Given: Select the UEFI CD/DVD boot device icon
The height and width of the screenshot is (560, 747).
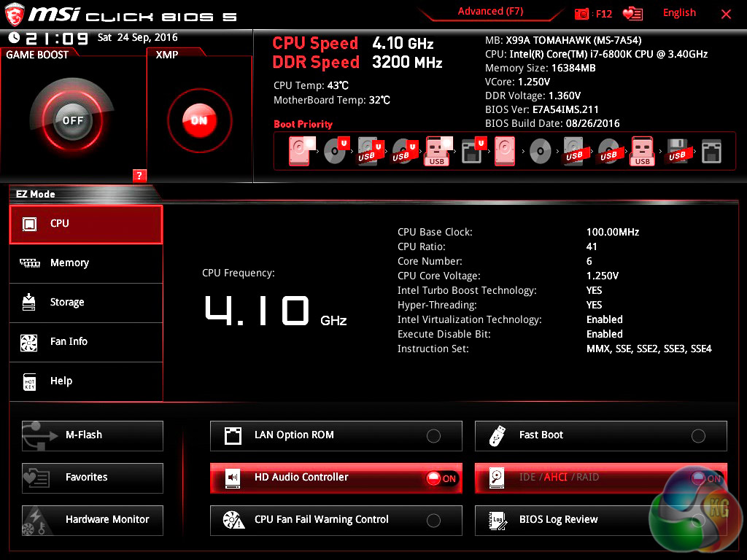Looking at the screenshot, I should 336,151.
